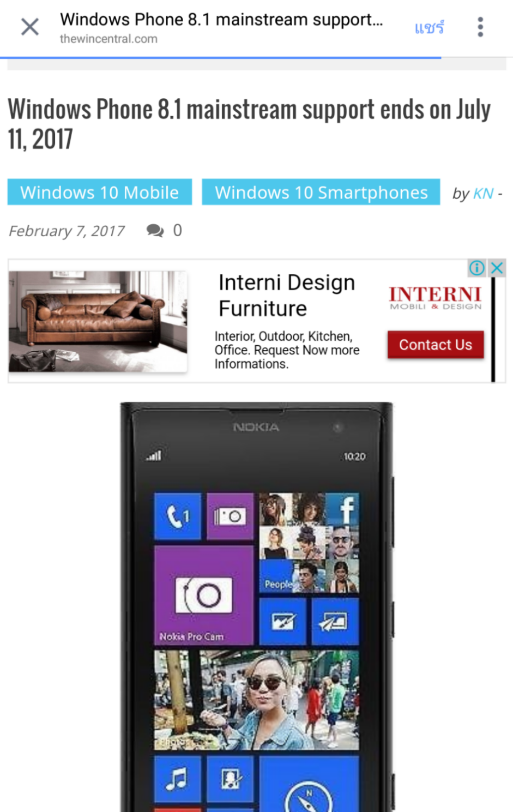Tap the blue แชร์ share button
The height and width of the screenshot is (812, 513).
click(429, 27)
